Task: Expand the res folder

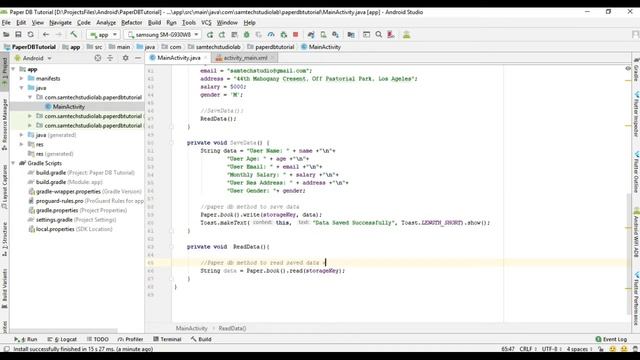Action: (22, 144)
